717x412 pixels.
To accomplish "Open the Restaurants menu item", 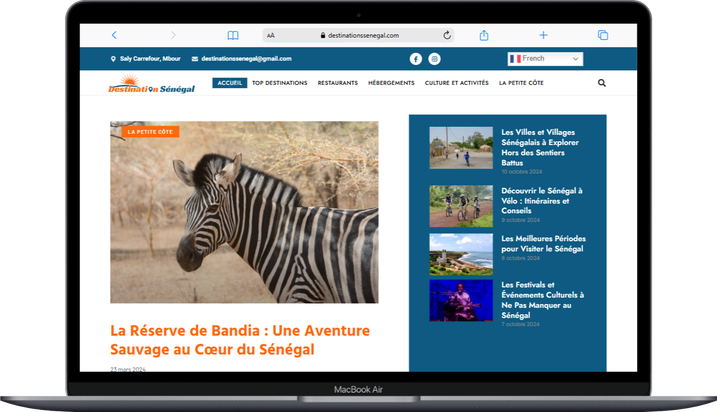I will click(338, 83).
